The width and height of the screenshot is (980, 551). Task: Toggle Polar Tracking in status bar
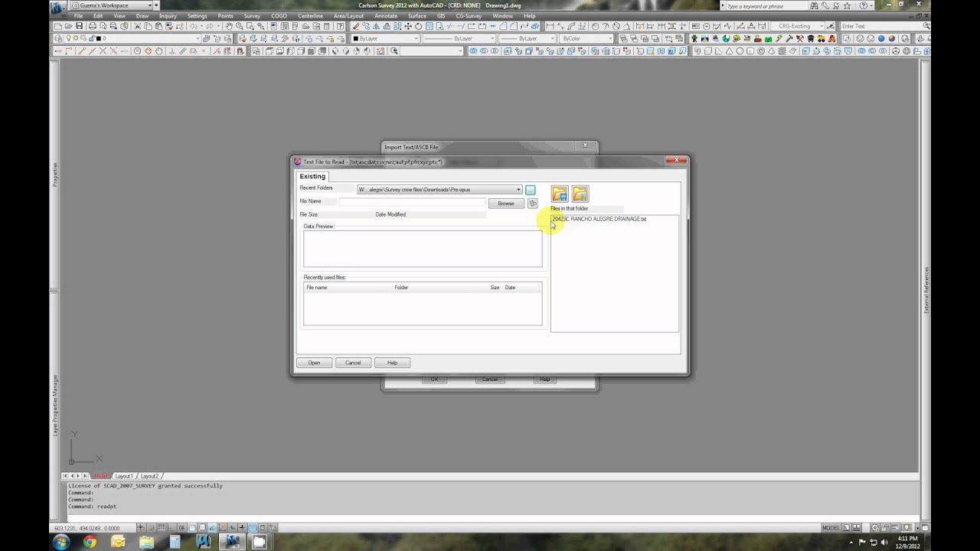coord(181,528)
